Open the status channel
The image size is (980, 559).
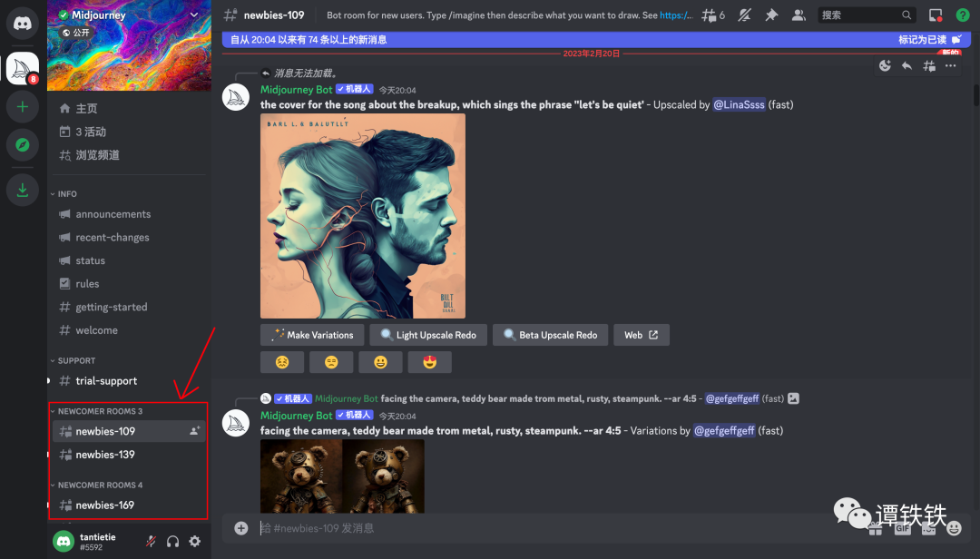(130, 260)
